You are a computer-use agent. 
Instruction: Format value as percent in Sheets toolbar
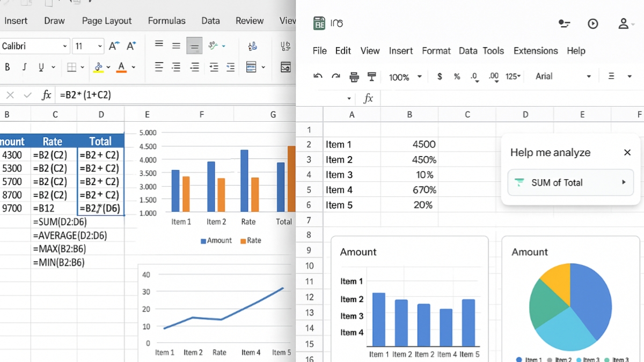coord(456,77)
